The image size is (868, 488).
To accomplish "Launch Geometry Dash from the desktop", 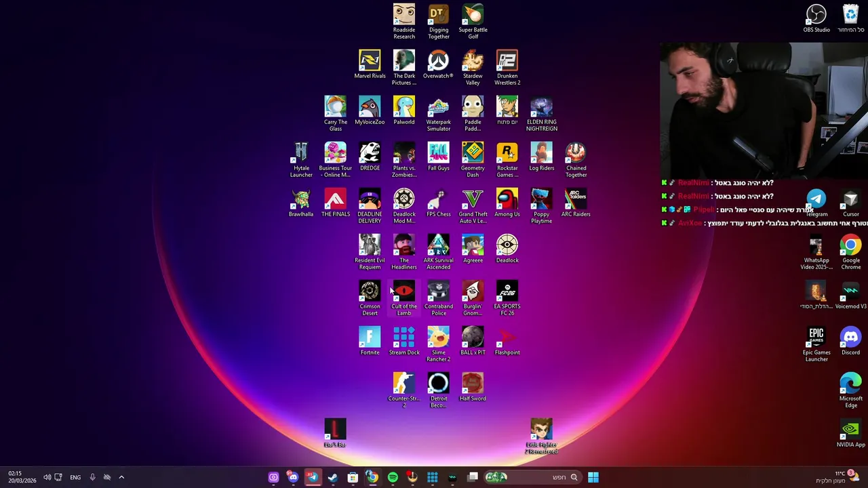I will coord(473,160).
